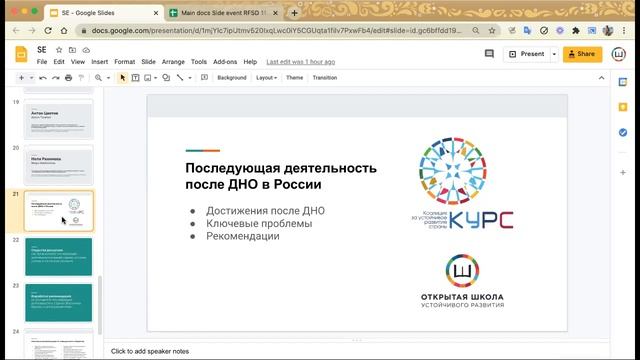Click the Last edit was 1 hour ago link

tap(301, 62)
